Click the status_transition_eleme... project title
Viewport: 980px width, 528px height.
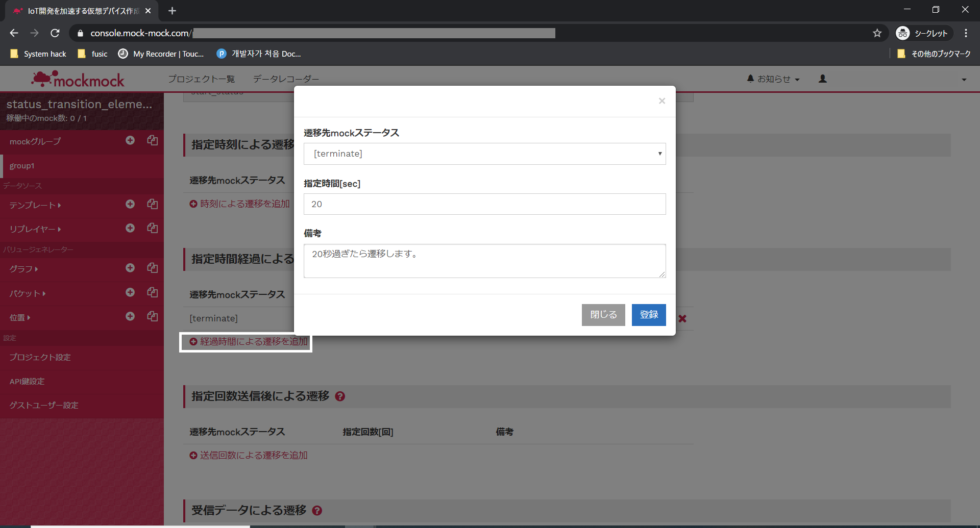pos(79,104)
